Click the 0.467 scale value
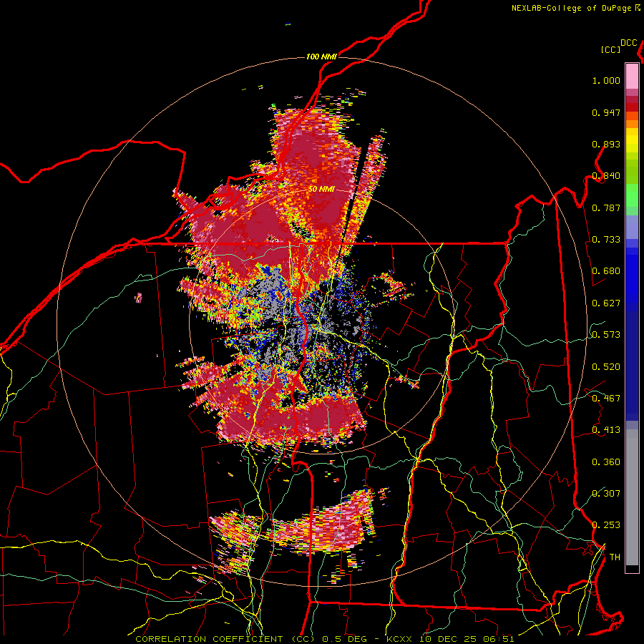This screenshot has width=644, height=644. (606, 399)
